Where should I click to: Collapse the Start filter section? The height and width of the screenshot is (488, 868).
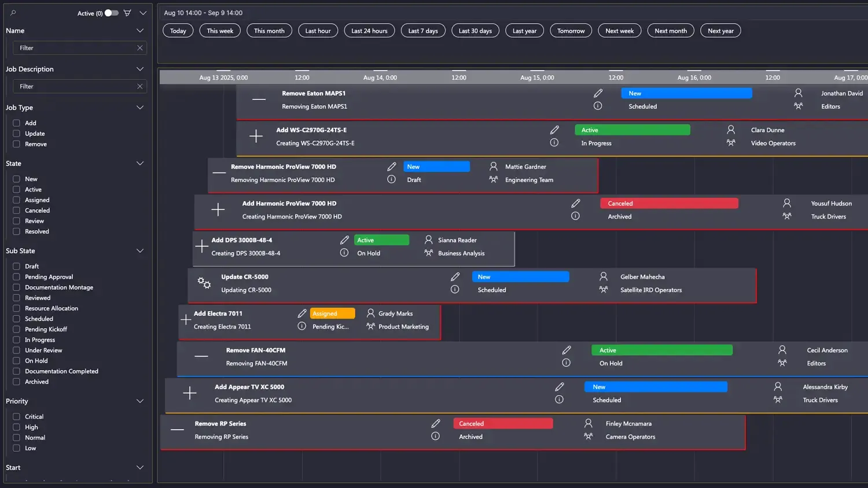click(x=140, y=468)
